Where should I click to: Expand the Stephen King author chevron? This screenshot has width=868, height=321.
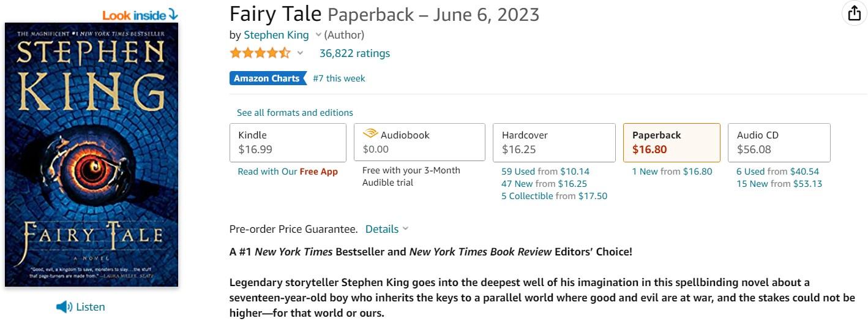(318, 35)
